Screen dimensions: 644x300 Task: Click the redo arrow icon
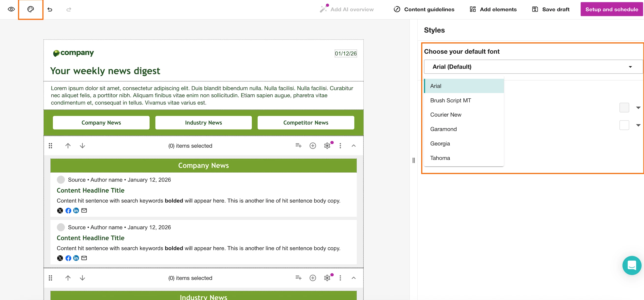69,10
